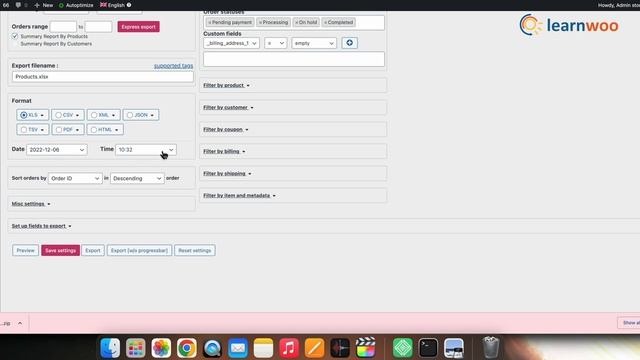Click the Order statuses tag field
The image size is (640, 360).
pos(294,22)
